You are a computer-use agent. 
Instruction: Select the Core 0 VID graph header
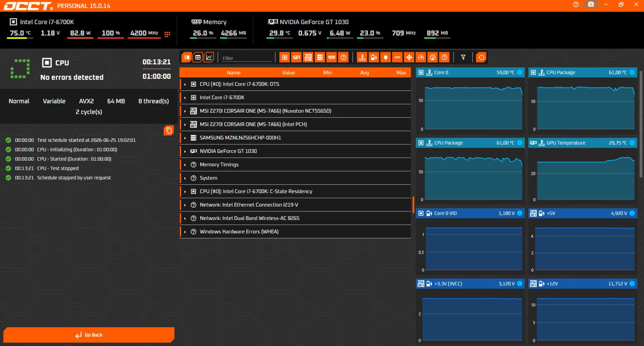pyautogui.click(x=470, y=213)
